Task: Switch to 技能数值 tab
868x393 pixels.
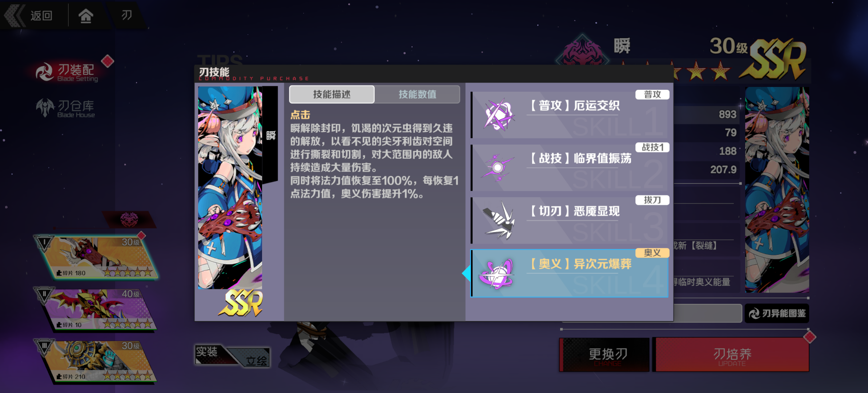Action: pyautogui.click(x=417, y=95)
